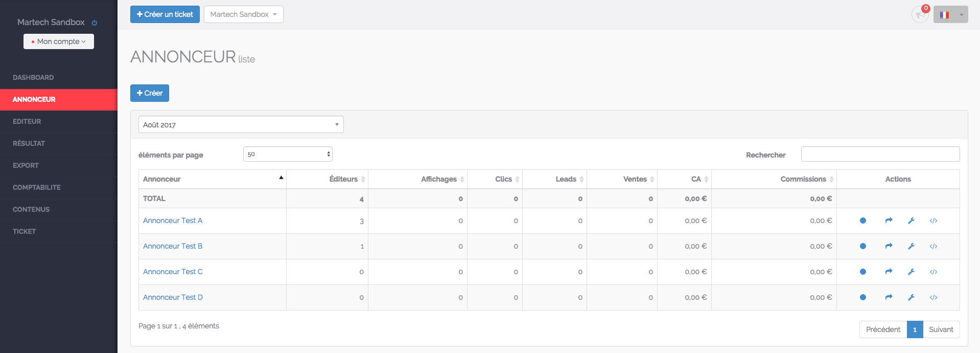Toggle status dot for Annonceur Test A
The height and width of the screenshot is (353, 980).
(x=863, y=220)
